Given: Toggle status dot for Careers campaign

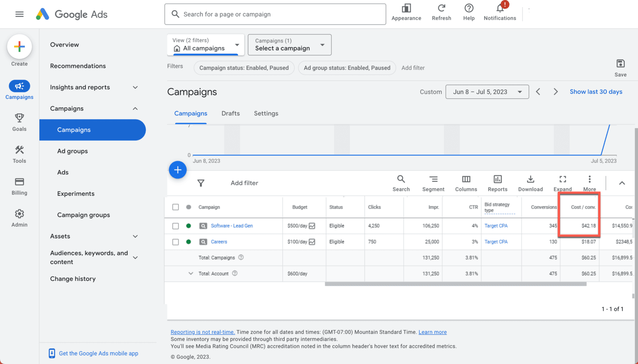Looking at the screenshot, I should 189,242.
